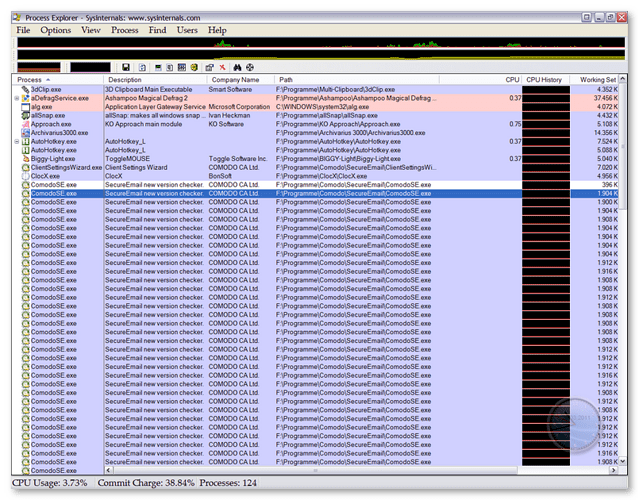The width and height of the screenshot is (638, 500).
Task: Click the alg.exe process icon
Action: click(26, 107)
